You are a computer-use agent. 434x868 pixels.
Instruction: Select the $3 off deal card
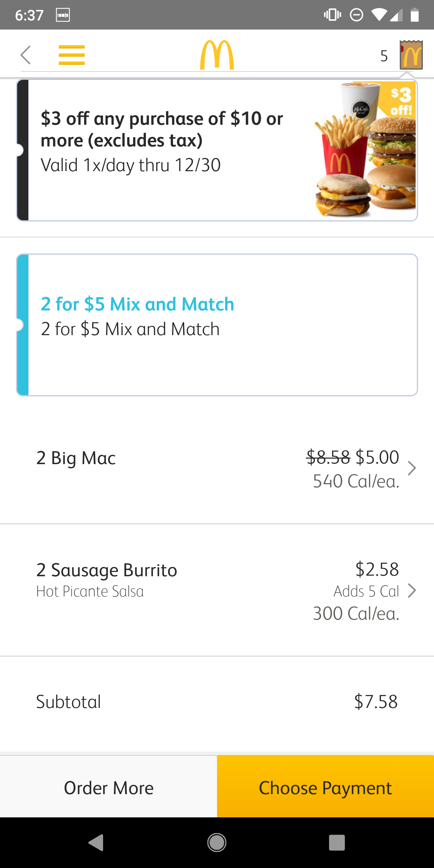tap(168, 150)
